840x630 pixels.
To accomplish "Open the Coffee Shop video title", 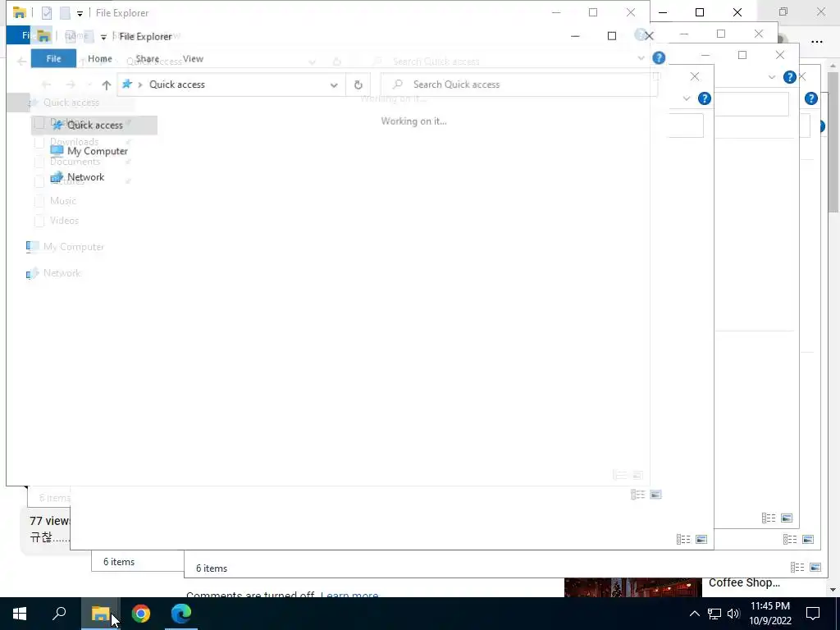I will (744, 583).
